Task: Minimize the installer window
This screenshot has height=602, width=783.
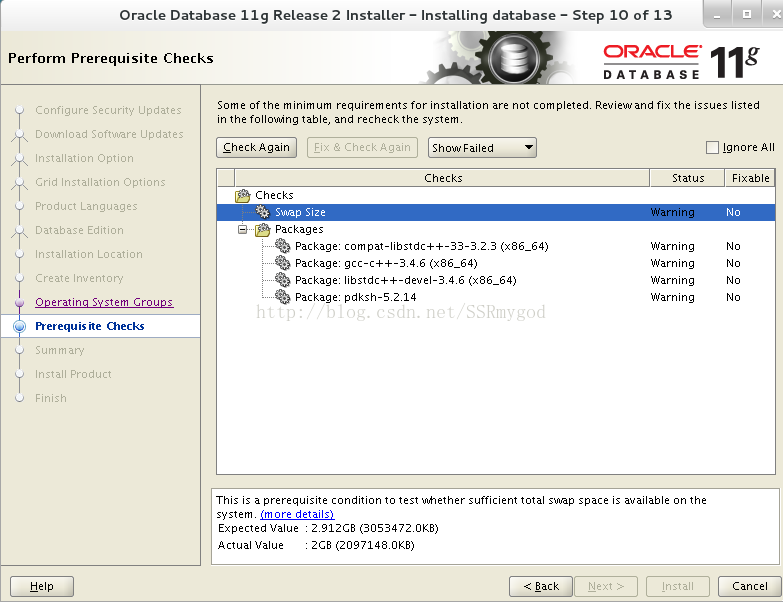Action: [717, 15]
